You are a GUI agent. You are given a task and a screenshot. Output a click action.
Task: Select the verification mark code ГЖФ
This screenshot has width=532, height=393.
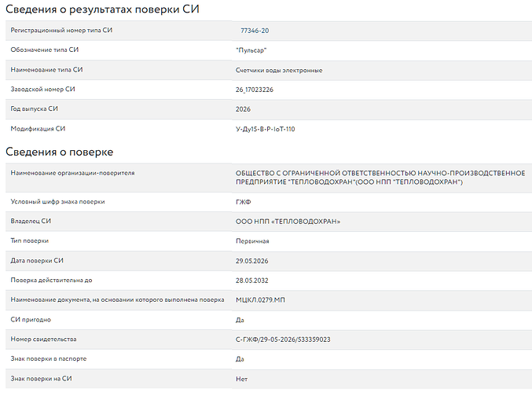[x=244, y=202]
